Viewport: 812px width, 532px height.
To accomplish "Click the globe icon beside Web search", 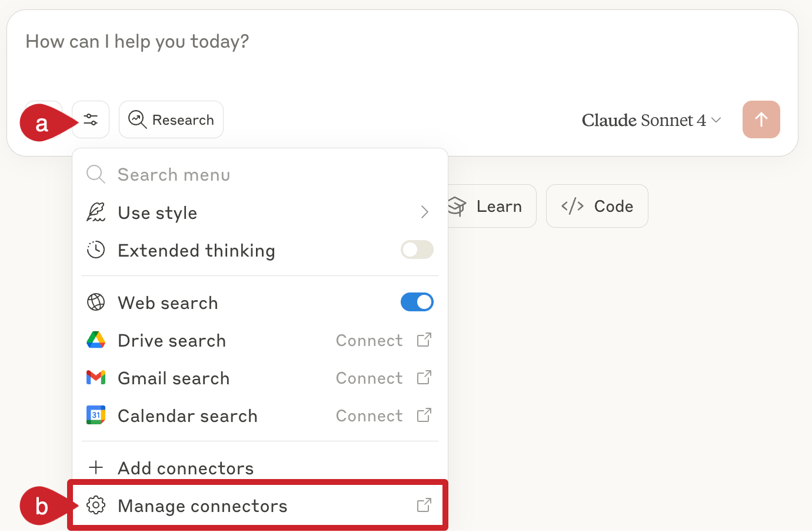I will pyautogui.click(x=96, y=302).
